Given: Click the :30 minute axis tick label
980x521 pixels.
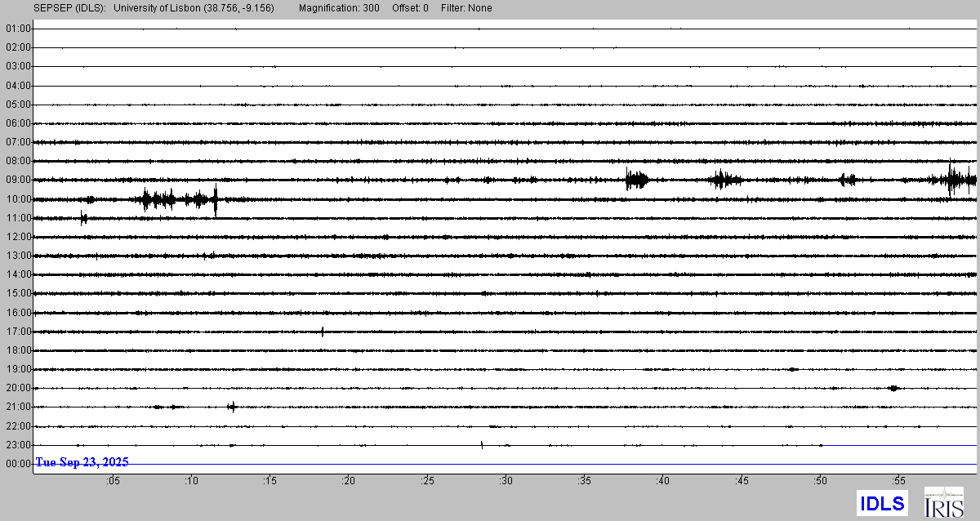Looking at the screenshot, I should pyautogui.click(x=506, y=481).
